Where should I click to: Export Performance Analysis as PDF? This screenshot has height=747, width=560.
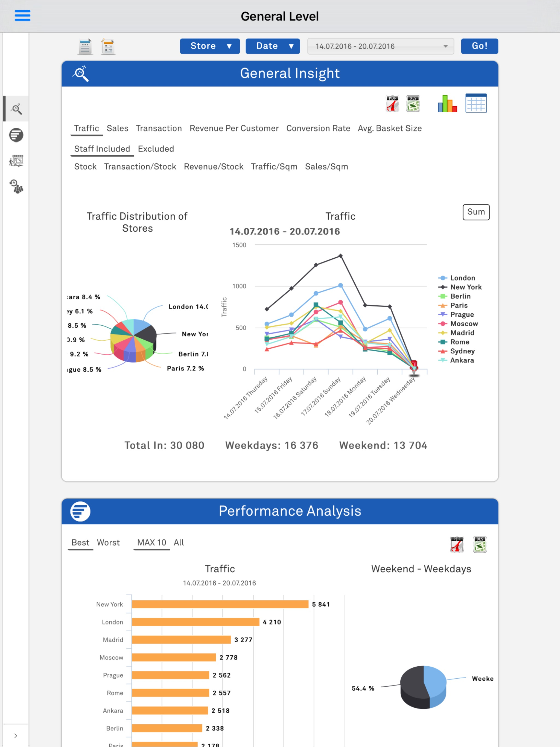pos(457,544)
